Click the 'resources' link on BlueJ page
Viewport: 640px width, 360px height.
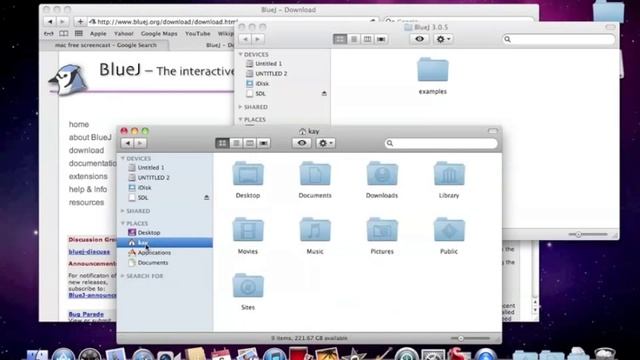86,203
